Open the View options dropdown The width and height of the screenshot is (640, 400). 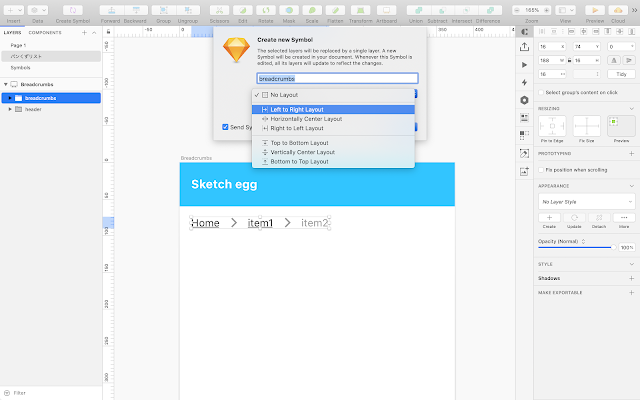566,10
